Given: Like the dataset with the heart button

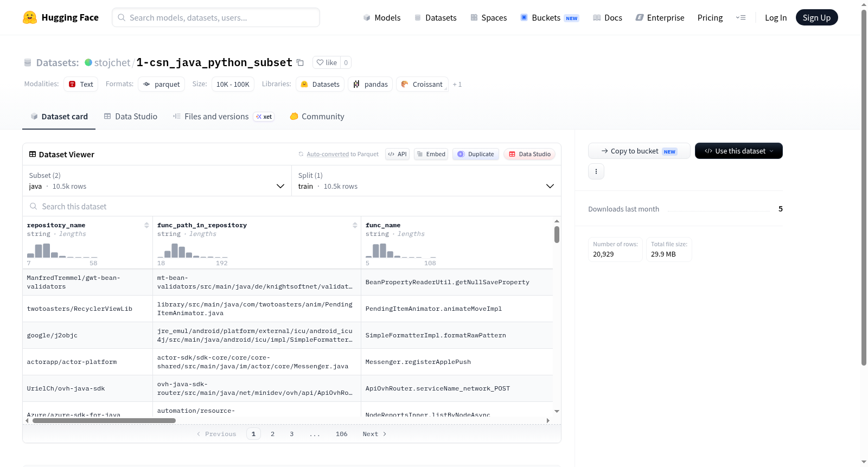Looking at the screenshot, I should [x=327, y=62].
